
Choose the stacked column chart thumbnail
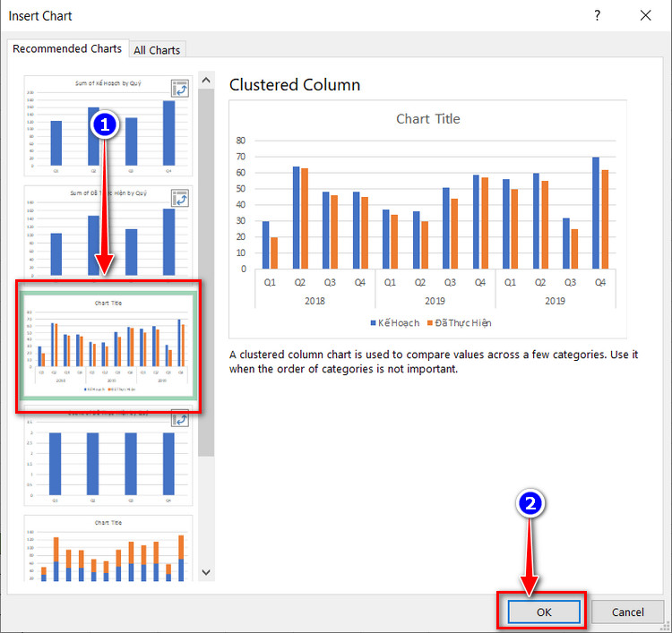coord(108,549)
